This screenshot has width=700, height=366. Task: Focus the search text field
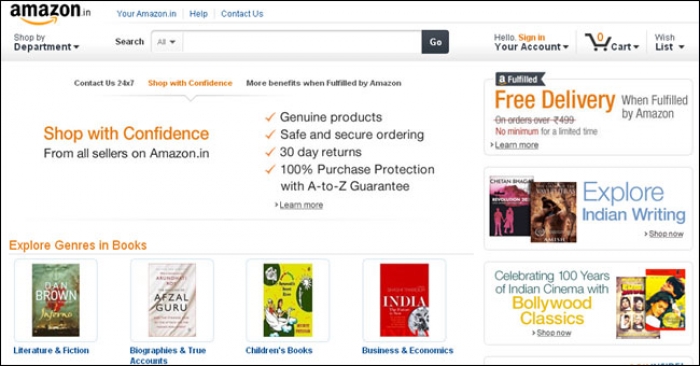click(x=302, y=42)
